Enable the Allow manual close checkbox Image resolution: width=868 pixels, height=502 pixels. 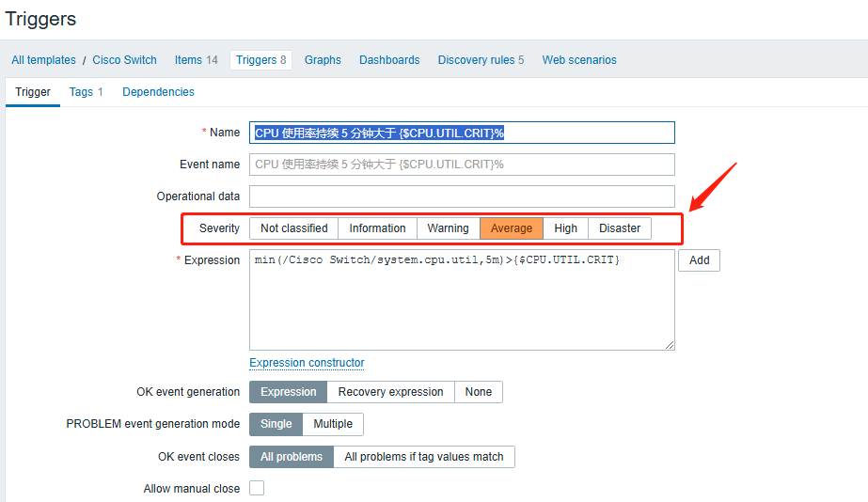[x=257, y=489]
